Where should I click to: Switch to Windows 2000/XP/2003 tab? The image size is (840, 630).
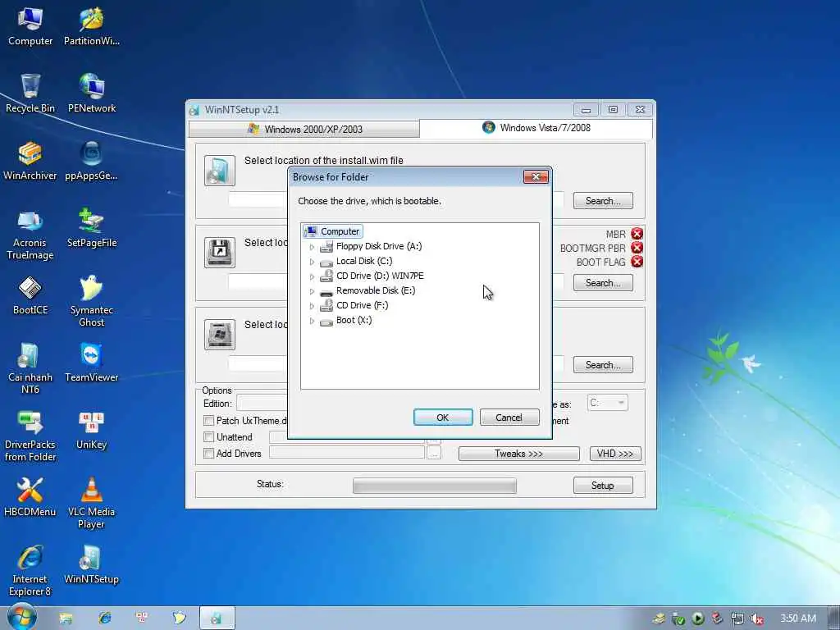pyautogui.click(x=304, y=129)
